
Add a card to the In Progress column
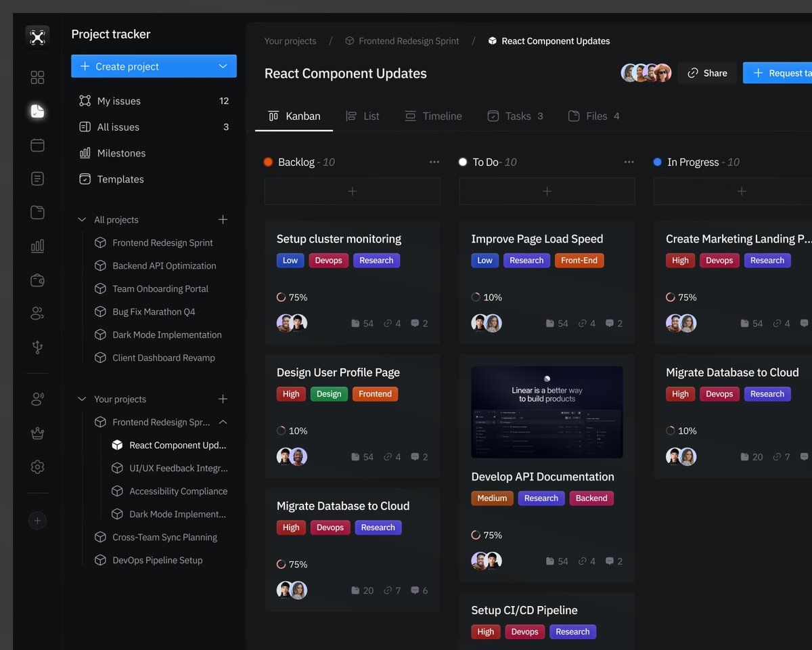[x=733, y=192]
